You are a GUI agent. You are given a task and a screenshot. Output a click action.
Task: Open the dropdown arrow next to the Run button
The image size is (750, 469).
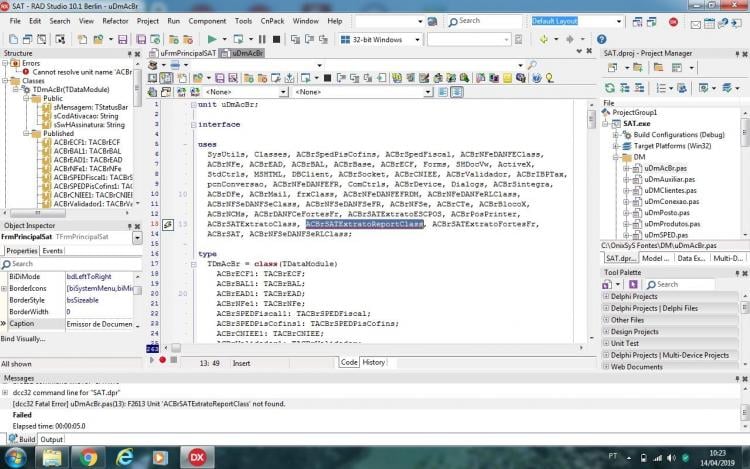[x=224, y=39]
